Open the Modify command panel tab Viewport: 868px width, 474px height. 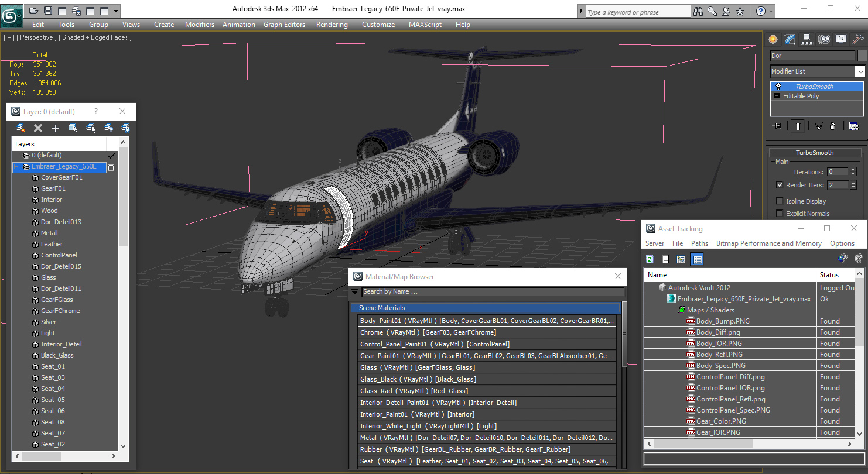(x=790, y=39)
